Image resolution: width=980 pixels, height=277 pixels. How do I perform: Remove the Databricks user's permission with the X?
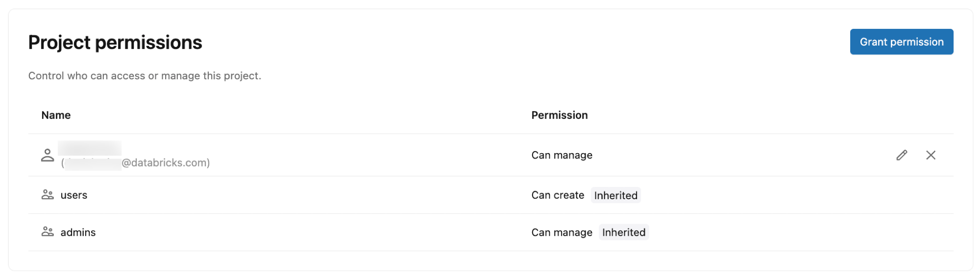pos(931,155)
